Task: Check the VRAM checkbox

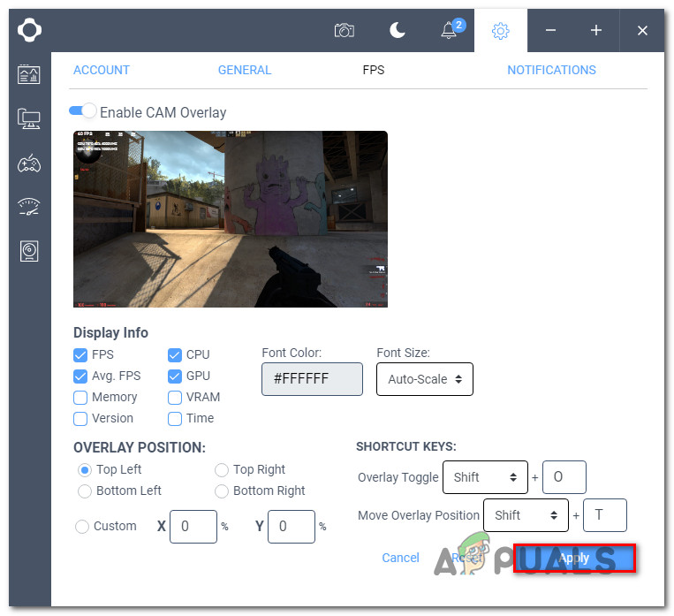Action: click(x=175, y=397)
